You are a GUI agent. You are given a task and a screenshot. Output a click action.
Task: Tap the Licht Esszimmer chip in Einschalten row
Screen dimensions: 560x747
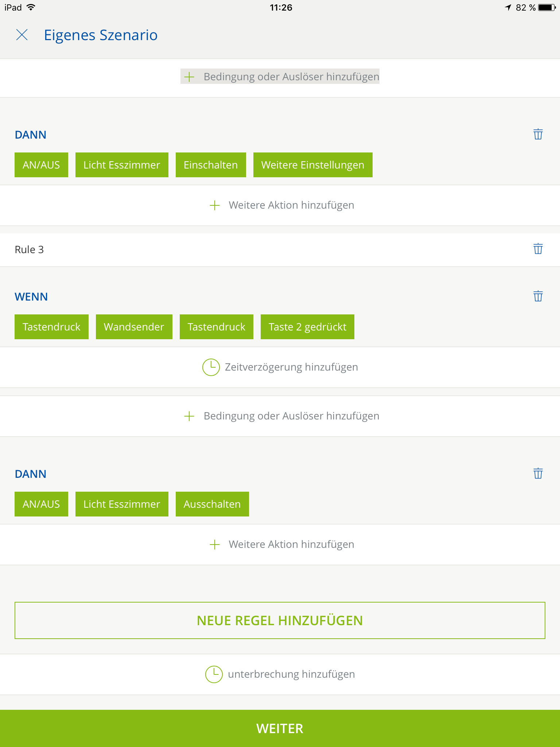(x=121, y=165)
